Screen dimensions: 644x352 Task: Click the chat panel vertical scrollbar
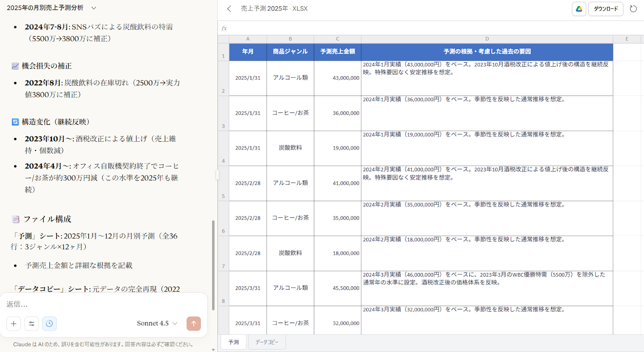click(x=213, y=265)
